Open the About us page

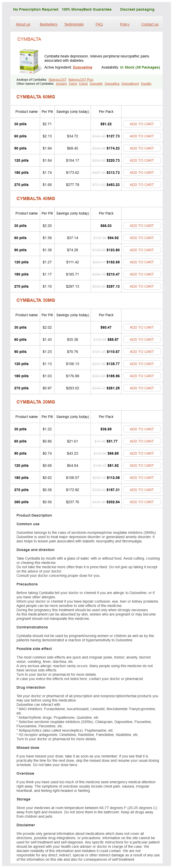tap(23, 24)
